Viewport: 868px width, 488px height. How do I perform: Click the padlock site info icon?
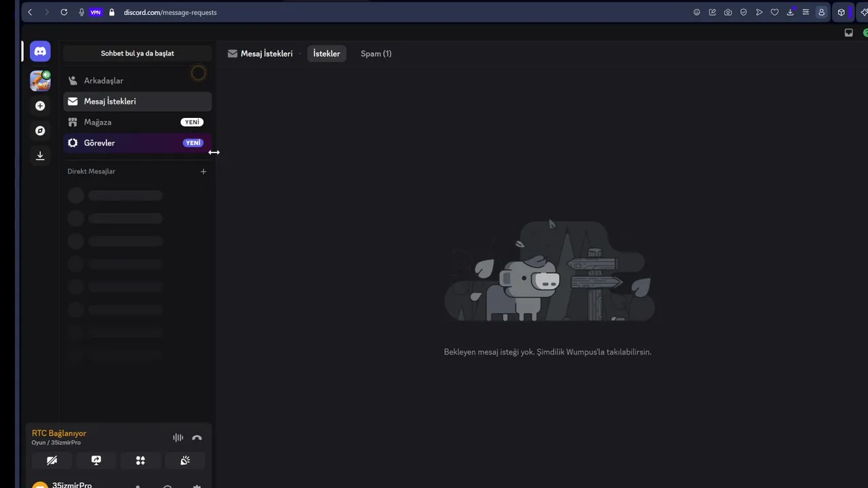pos(112,12)
